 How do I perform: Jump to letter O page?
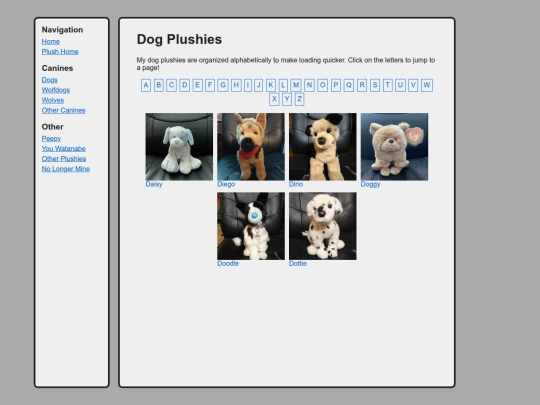click(322, 85)
